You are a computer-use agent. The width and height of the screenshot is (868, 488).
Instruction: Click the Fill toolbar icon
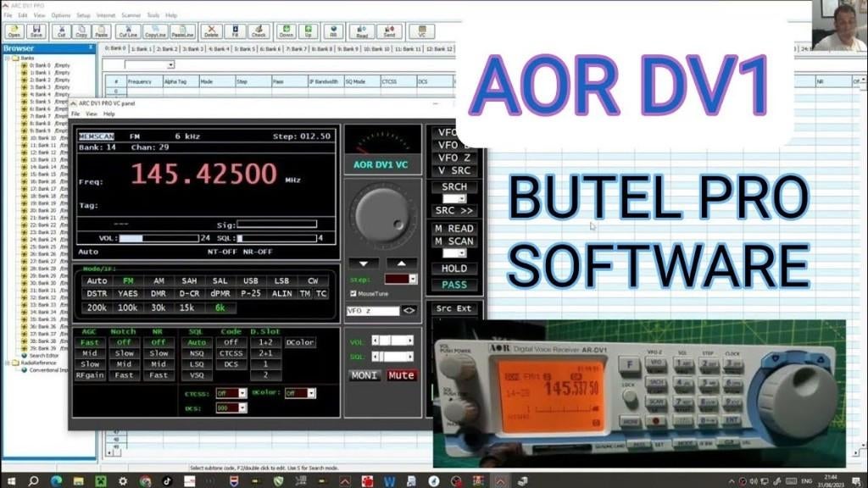point(236,31)
